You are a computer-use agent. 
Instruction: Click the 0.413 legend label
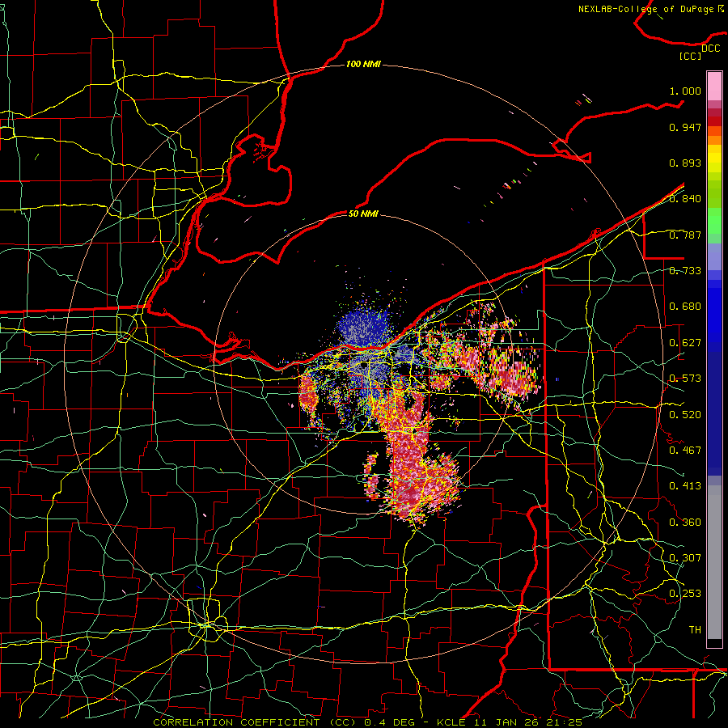point(685,486)
